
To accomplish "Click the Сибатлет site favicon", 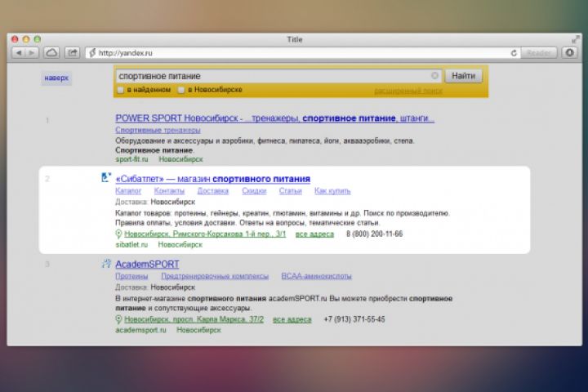I will [106, 177].
